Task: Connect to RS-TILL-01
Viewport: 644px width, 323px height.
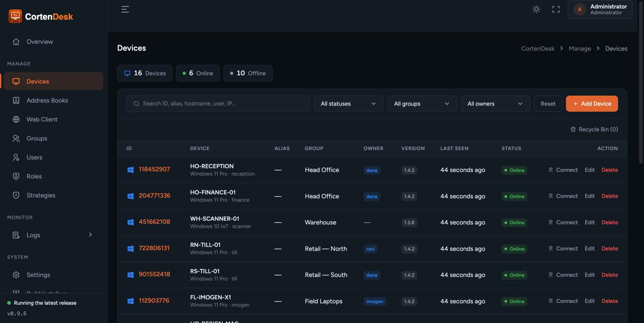Action: point(563,275)
